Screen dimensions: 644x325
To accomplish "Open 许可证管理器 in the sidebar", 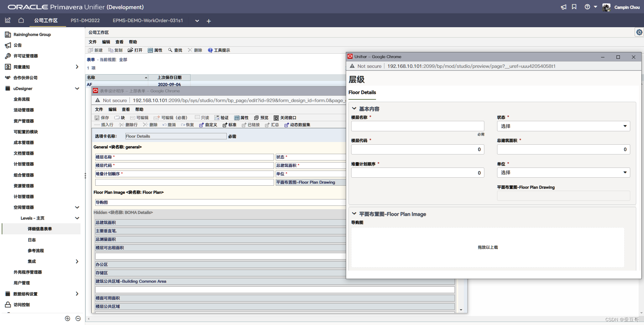I will point(25,56).
